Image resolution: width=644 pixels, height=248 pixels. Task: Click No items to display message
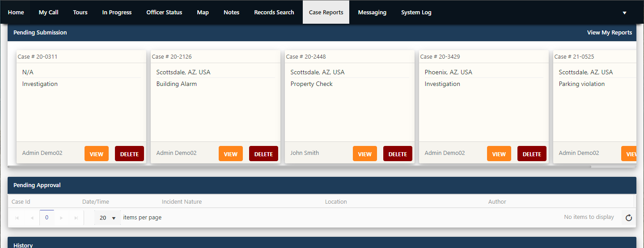pos(589,217)
